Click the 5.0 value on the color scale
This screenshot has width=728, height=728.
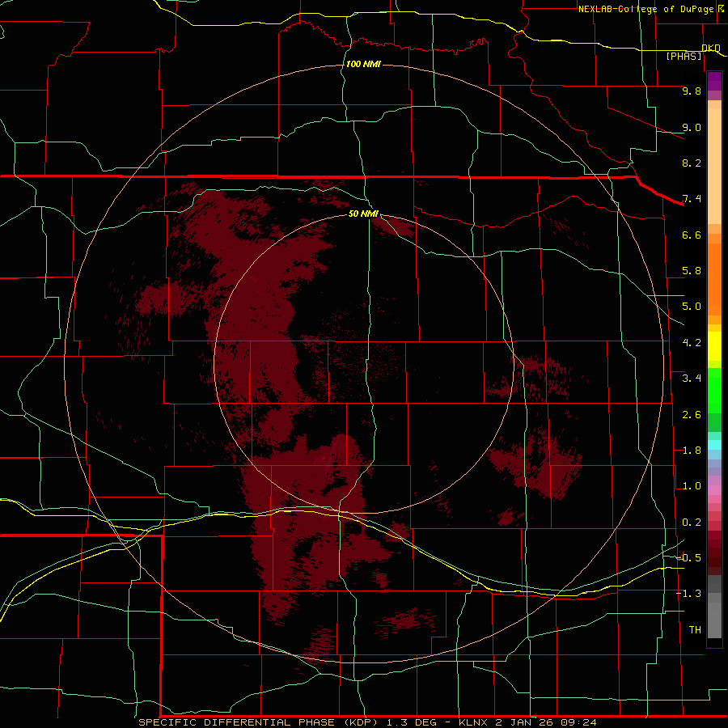click(692, 307)
